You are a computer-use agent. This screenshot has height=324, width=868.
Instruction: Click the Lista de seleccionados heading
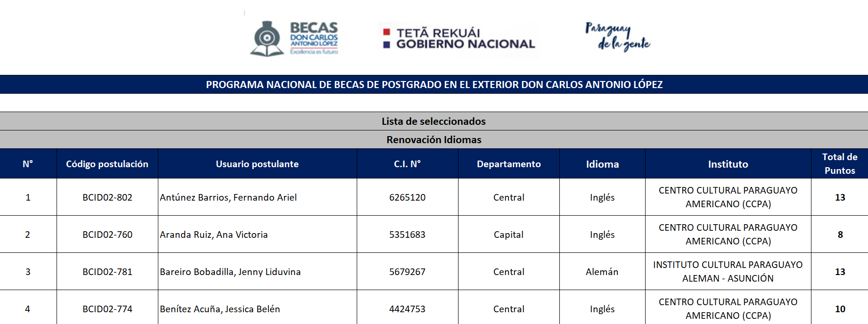tap(434, 121)
